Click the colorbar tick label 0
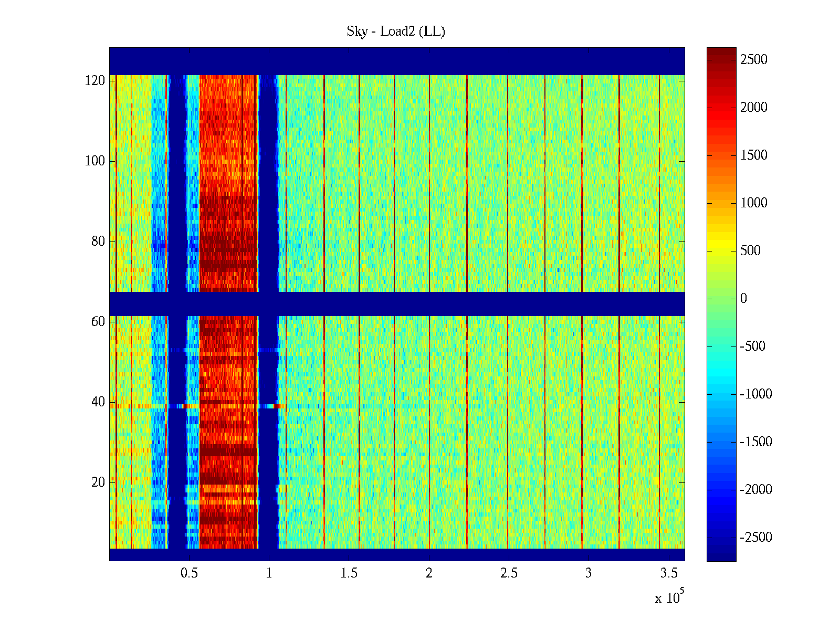840x630 pixels. click(x=743, y=299)
